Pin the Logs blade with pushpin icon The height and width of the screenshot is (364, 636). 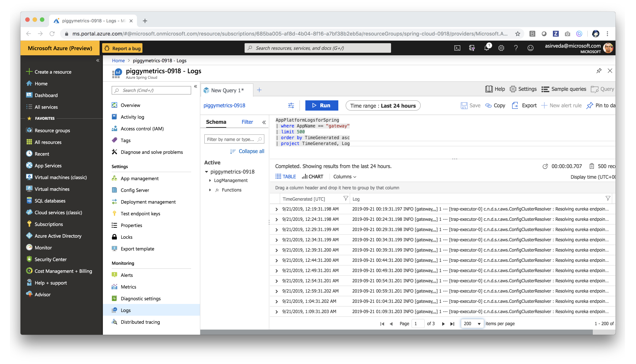click(x=599, y=71)
